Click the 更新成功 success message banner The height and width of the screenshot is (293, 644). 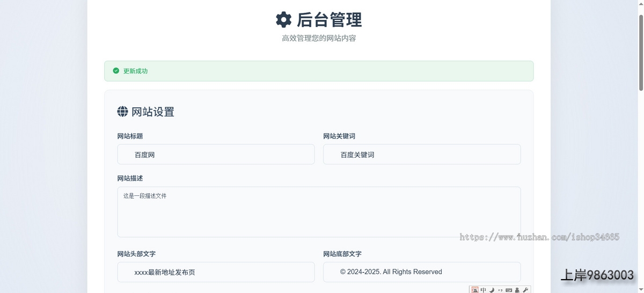point(319,71)
